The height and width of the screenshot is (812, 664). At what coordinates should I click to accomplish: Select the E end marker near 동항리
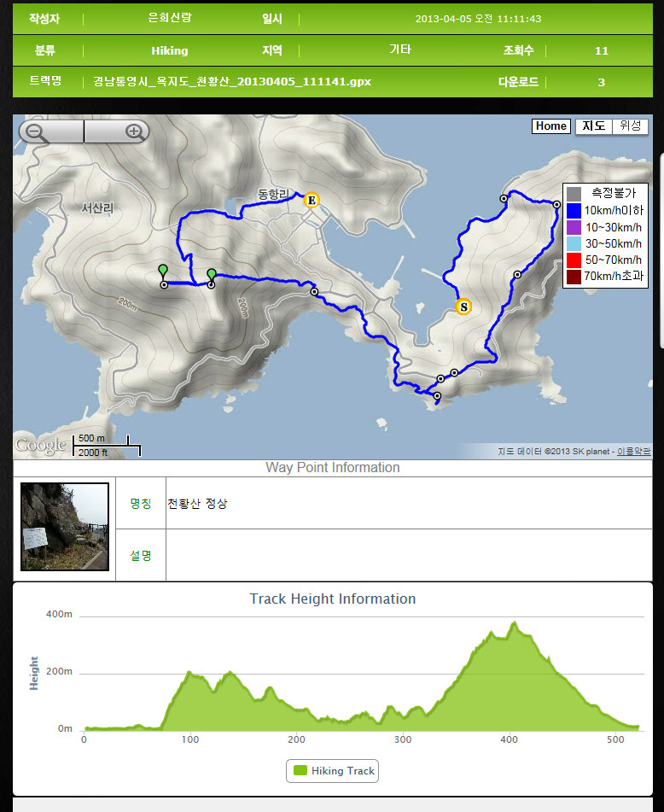[311, 200]
